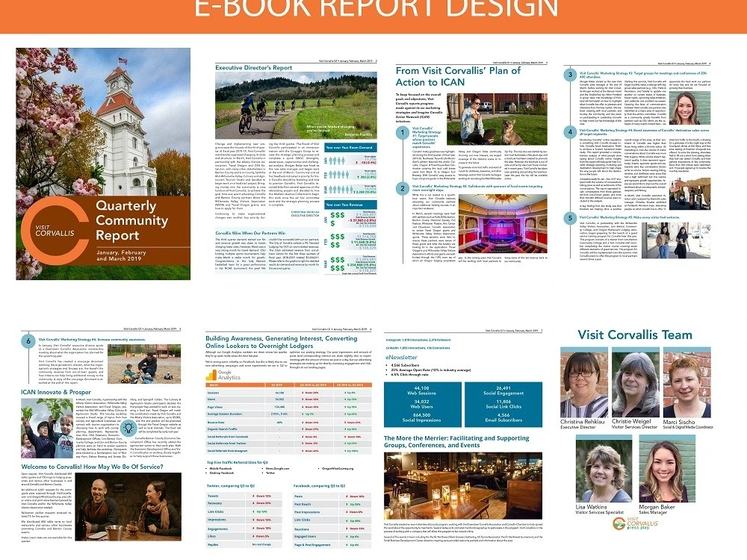747x560 pixels.
Task: Click the 'Quarterly Community Report' cover title
Action: pyautogui.click(x=131, y=220)
